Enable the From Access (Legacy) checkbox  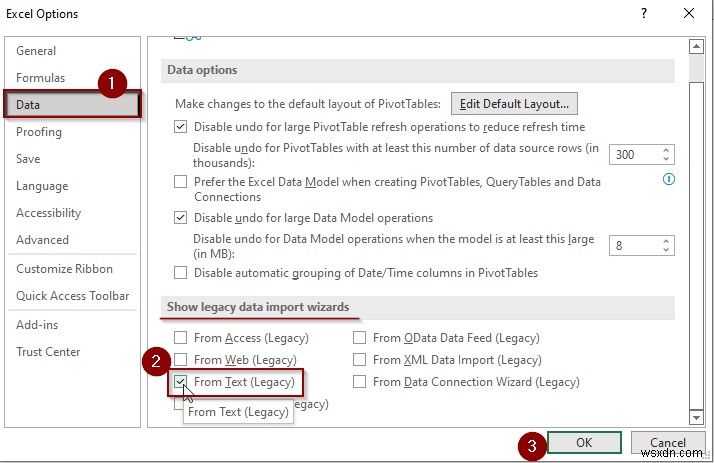pos(181,338)
